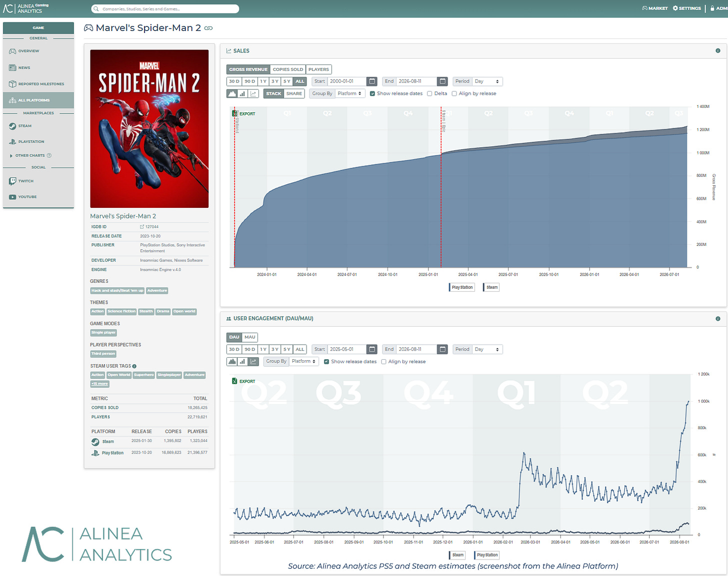Viewport: 728px width, 576px height.
Task: Set Sales range to 1 Y
Action: pyautogui.click(x=263, y=81)
